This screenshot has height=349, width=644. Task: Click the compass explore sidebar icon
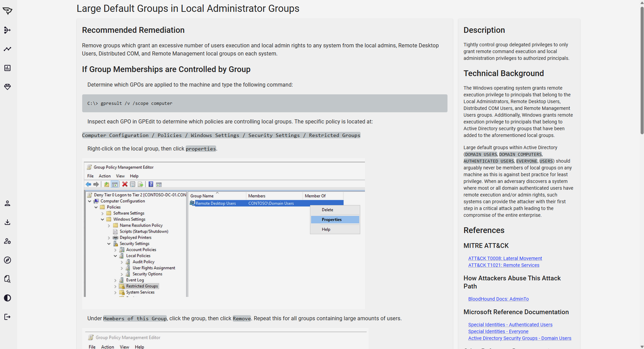click(x=7, y=260)
